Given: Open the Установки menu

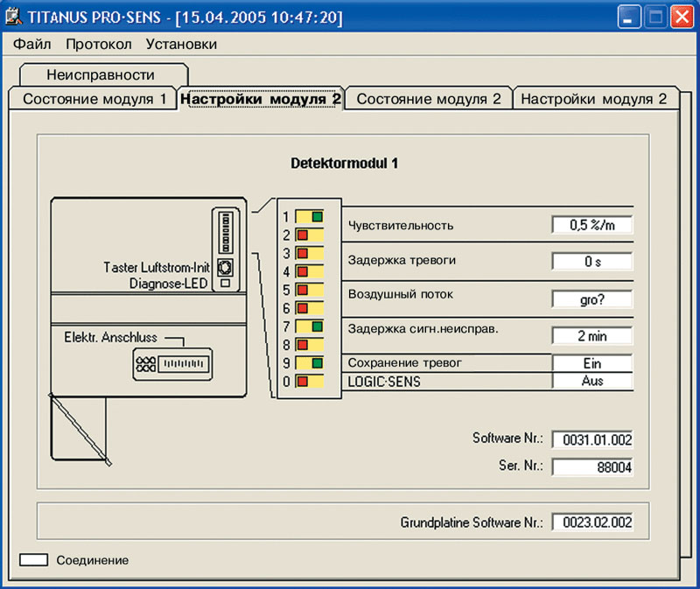Looking at the screenshot, I should coord(181,45).
